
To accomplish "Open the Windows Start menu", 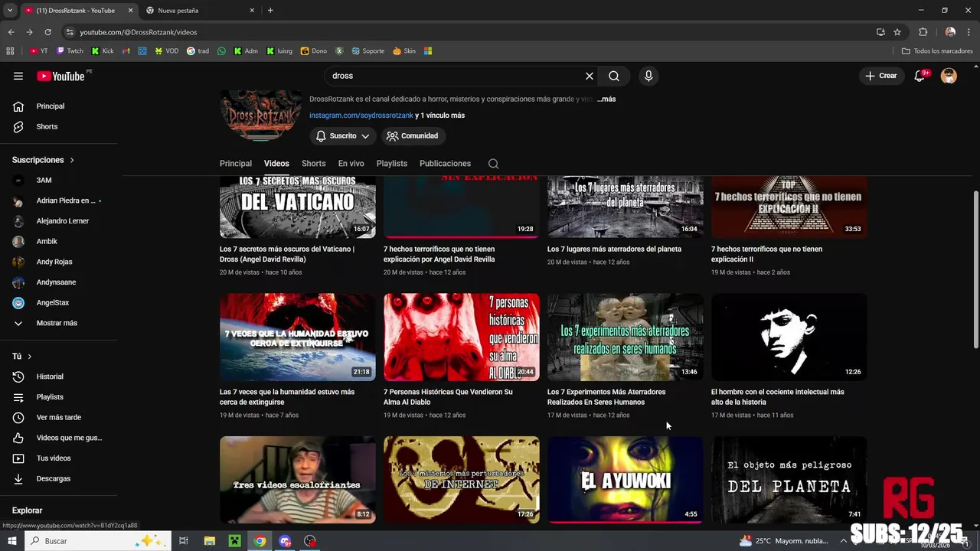I will [11, 541].
